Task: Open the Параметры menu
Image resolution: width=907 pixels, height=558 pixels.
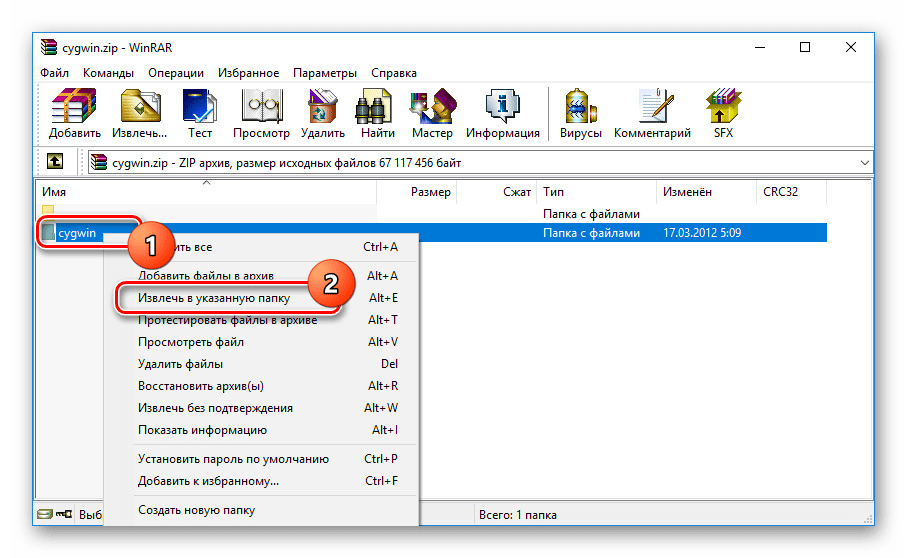Action: click(325, 73)
